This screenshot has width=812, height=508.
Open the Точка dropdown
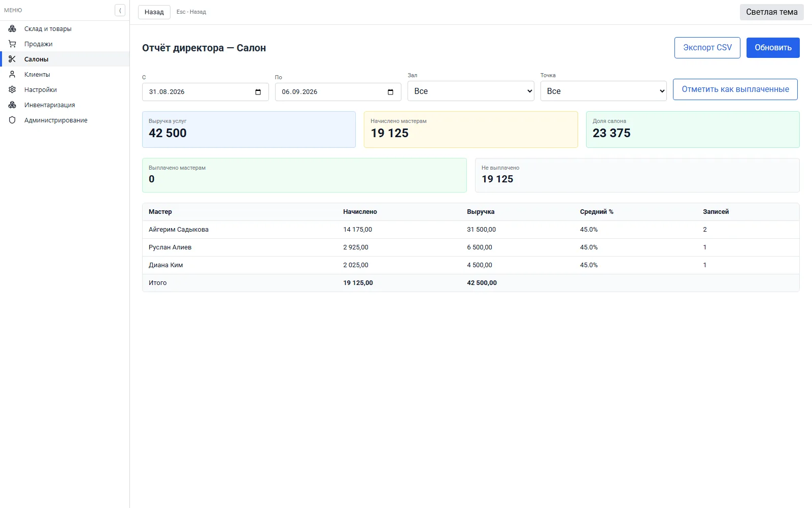(x=603, y=91)
